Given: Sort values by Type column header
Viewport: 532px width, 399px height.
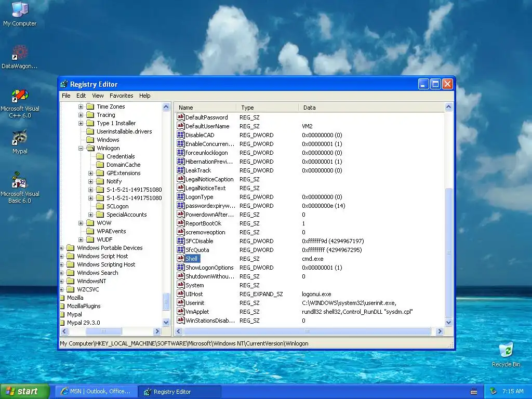Looking at the screenshot, I should click(x=268, y=108).
